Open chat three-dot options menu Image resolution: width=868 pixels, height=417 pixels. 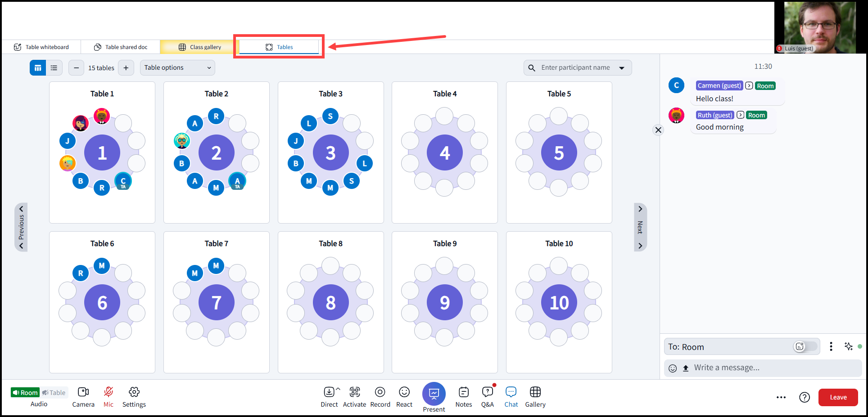[x=831, y=346]
